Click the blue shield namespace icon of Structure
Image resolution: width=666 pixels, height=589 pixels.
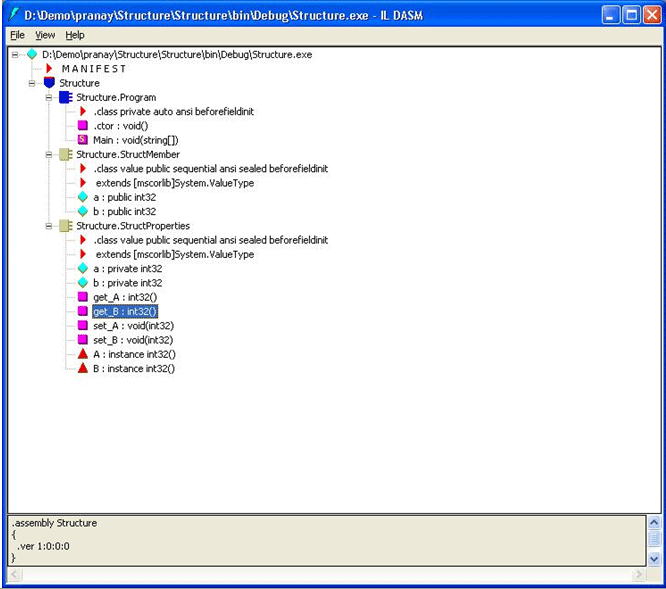pos(49,83)
